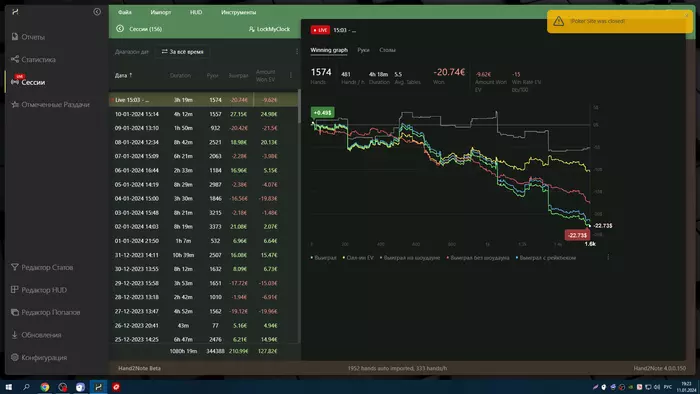Open the Файл menu

tap(125, 12)
